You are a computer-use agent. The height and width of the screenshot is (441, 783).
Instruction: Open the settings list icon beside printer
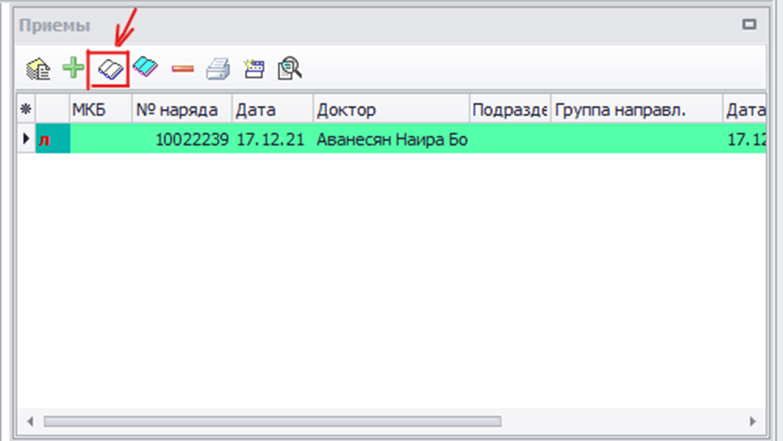[254, 69]
